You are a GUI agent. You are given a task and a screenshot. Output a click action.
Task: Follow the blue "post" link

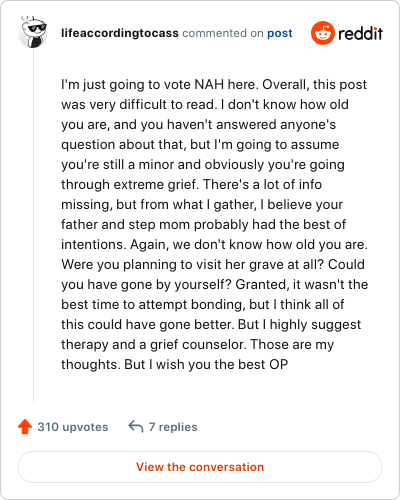280,33
